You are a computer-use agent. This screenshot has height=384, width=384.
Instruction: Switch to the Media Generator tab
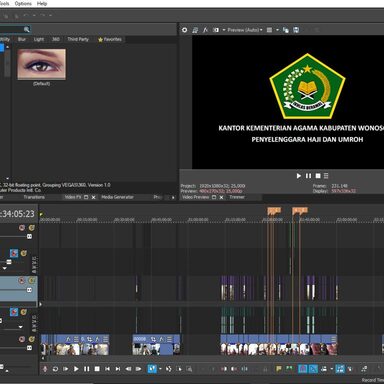pos(117,197)
